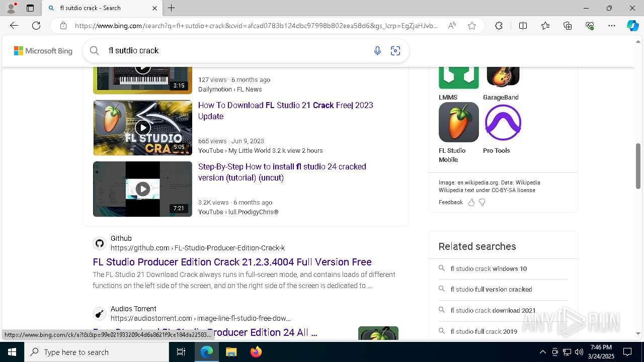Select related search 'fl studio full version cracked'
The image size is (644, 362).
click(491, 289)
